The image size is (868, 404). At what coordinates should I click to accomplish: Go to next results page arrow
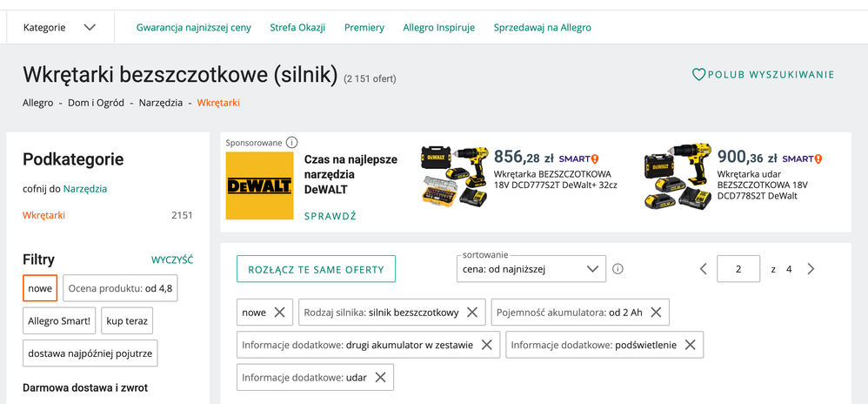[811, 269]
